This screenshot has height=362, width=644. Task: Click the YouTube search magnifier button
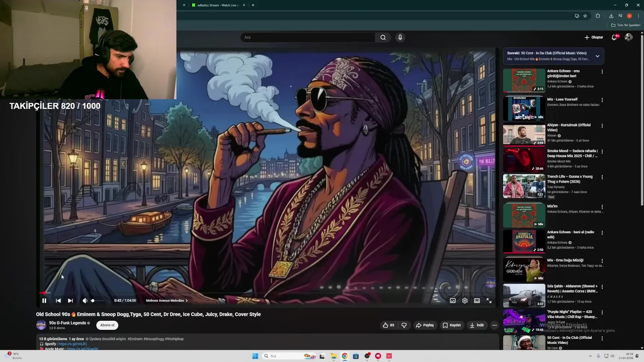coord(383,37)
